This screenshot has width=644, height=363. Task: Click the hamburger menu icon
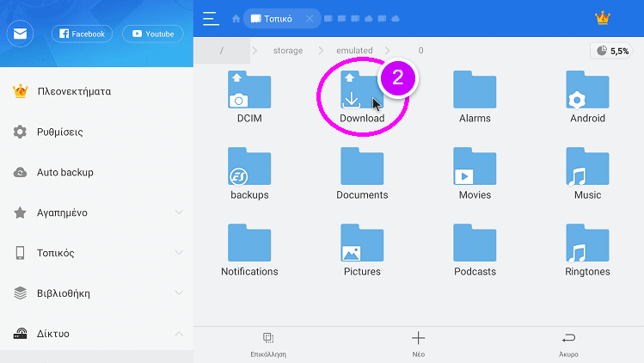[212, 19]
